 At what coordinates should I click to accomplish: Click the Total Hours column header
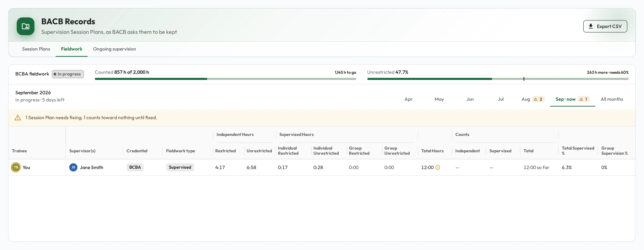pyautogui.click(x=432, y=151)
